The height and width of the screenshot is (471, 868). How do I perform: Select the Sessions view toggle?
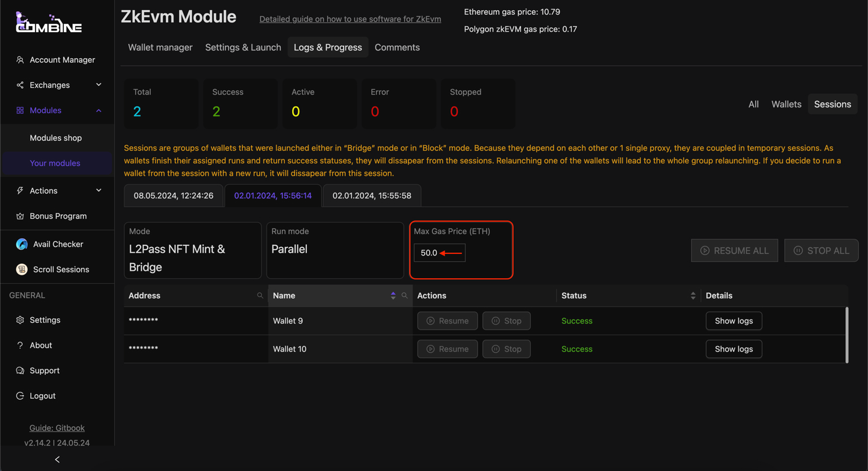832,104
